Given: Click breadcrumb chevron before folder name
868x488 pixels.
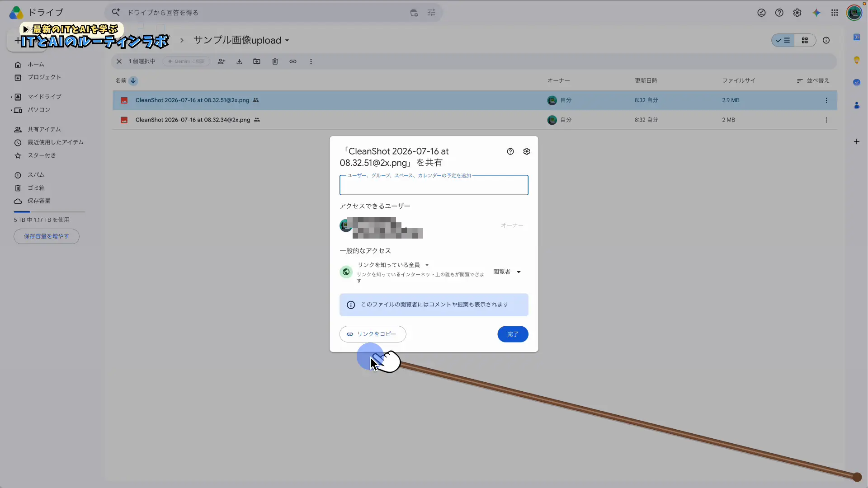Looking at the screenshot, I should (x=182, y=40).
